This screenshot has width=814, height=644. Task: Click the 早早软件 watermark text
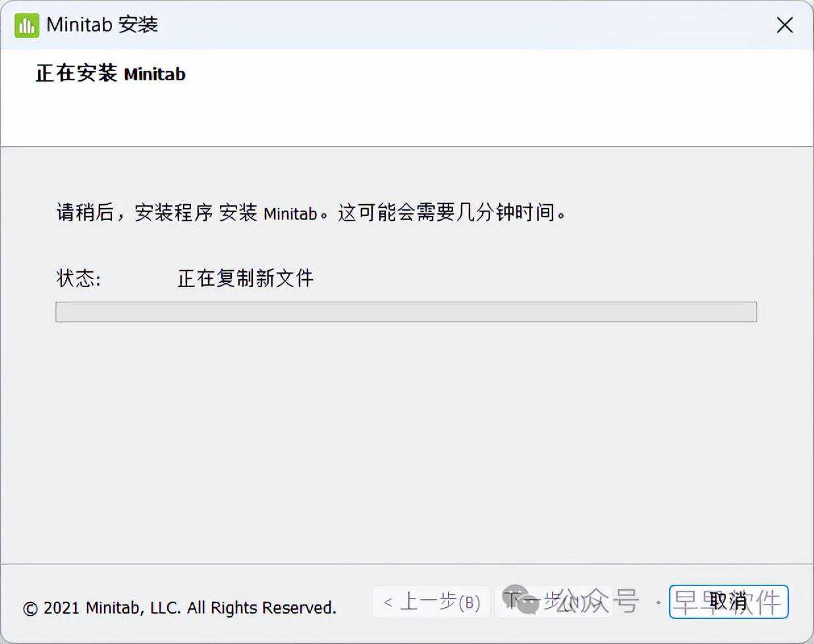pyautogui.click(x=727, y=602)
